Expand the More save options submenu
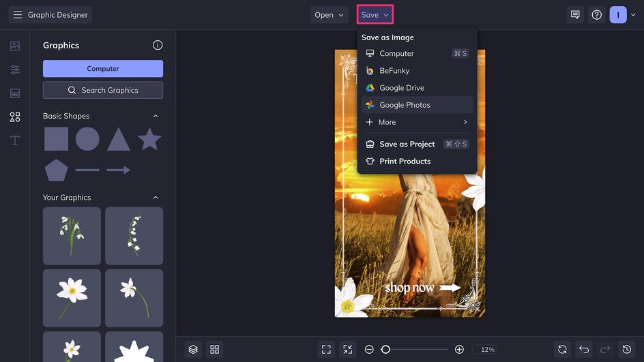Viewport: 644px width, 362px height. pos(417,122)
